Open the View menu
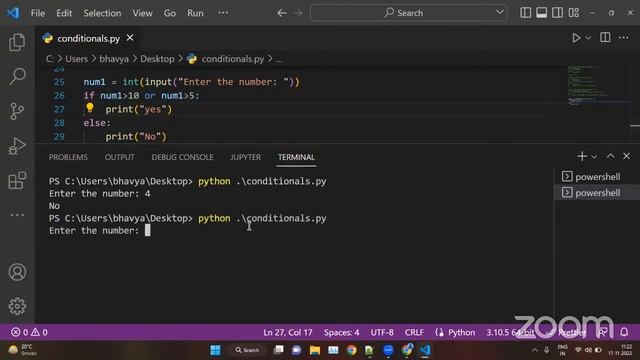This screenshot has height=360, width=640. 142,13
